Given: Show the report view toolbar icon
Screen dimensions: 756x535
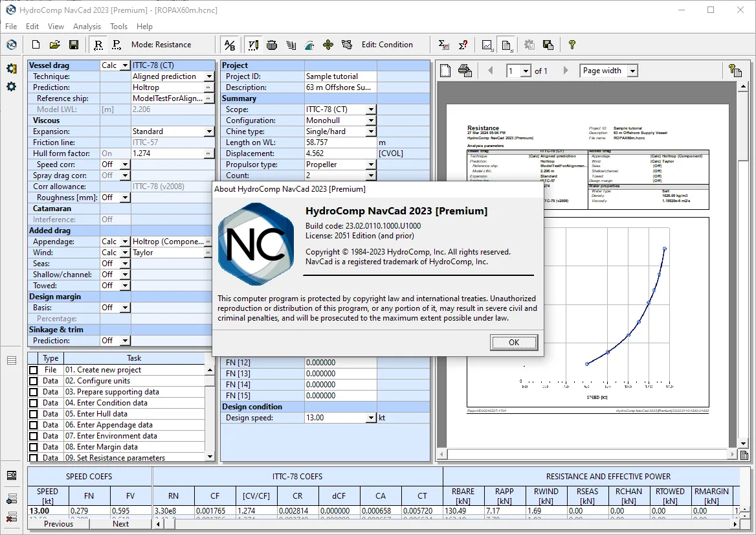Looking at the screenshot, I should 506,45.
